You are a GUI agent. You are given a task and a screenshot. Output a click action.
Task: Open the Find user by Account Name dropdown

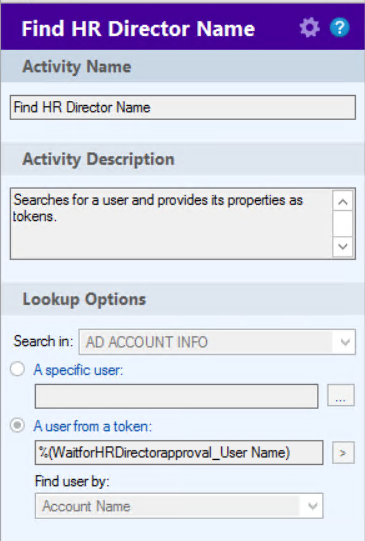tap(179, 506)
